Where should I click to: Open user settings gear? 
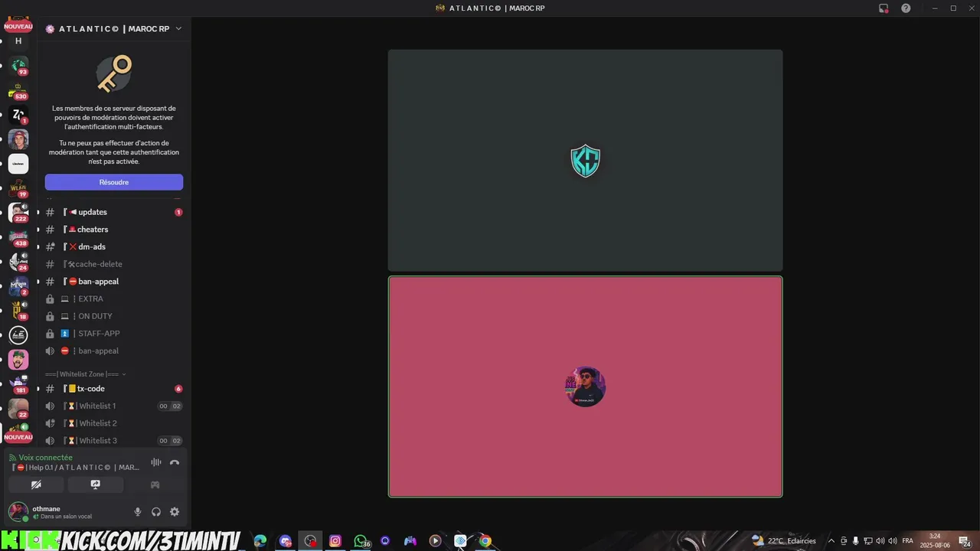point(175,512)
